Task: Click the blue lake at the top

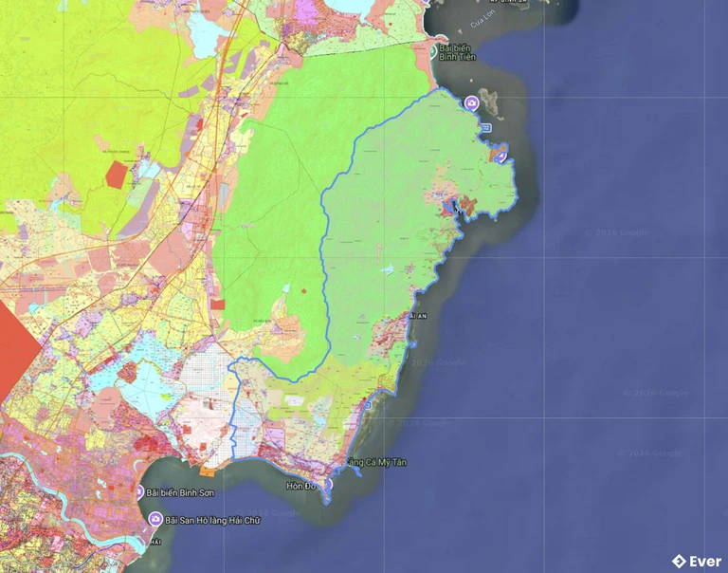Action: [206, 35]
